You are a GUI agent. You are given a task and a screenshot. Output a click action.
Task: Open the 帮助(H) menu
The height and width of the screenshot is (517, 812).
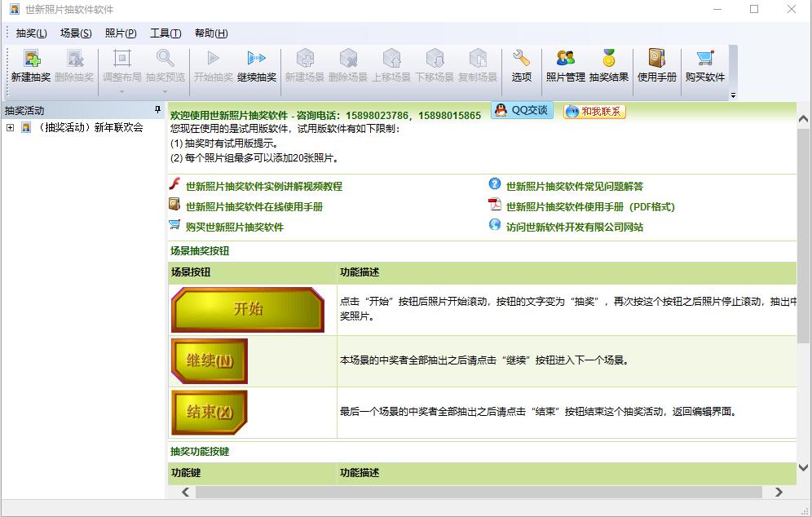[211, 33]
